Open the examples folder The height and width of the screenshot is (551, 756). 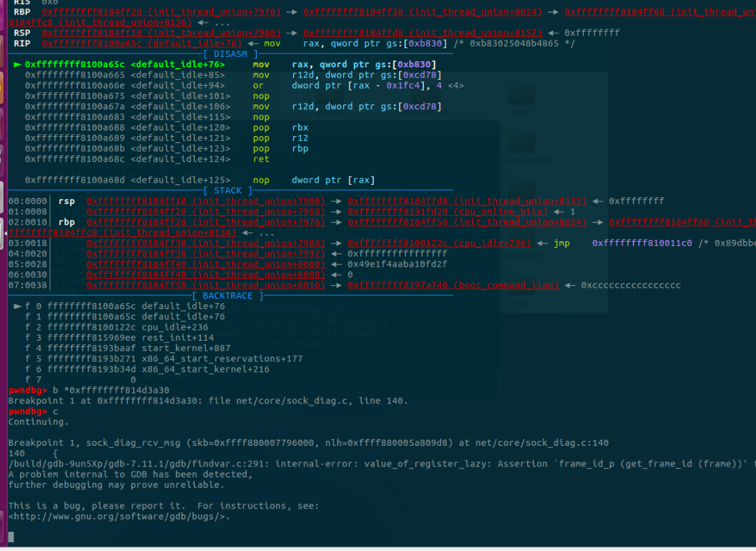tap(520, 240)
